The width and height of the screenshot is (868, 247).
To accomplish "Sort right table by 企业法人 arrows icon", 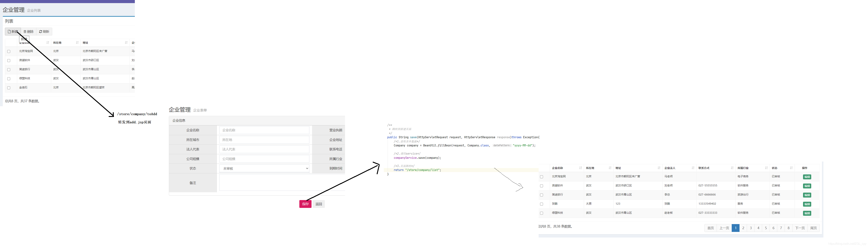I will click(x=692, y=168).
